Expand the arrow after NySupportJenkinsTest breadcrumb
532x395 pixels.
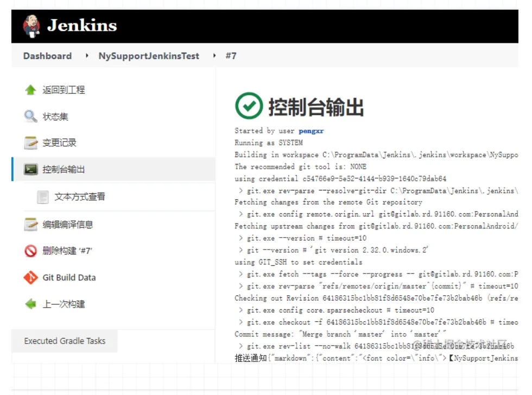click(x=214, y=55)
